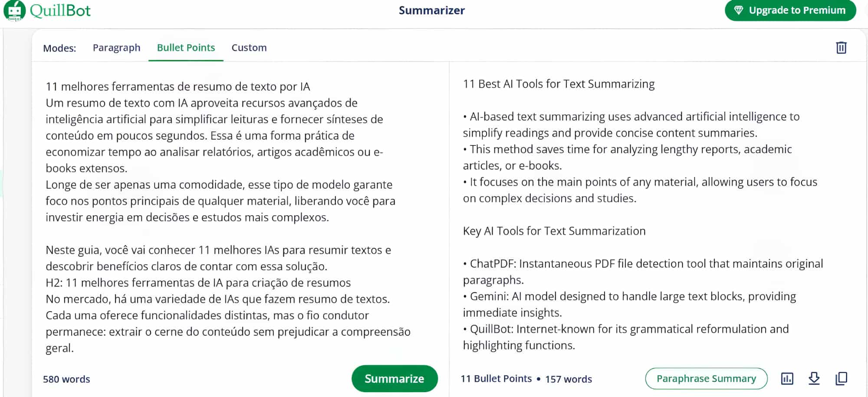Image resolution: width=868 pixels, height=397 pixels.
Task: Click the QuillBot robot logo icon
Action: click(14, 10)
